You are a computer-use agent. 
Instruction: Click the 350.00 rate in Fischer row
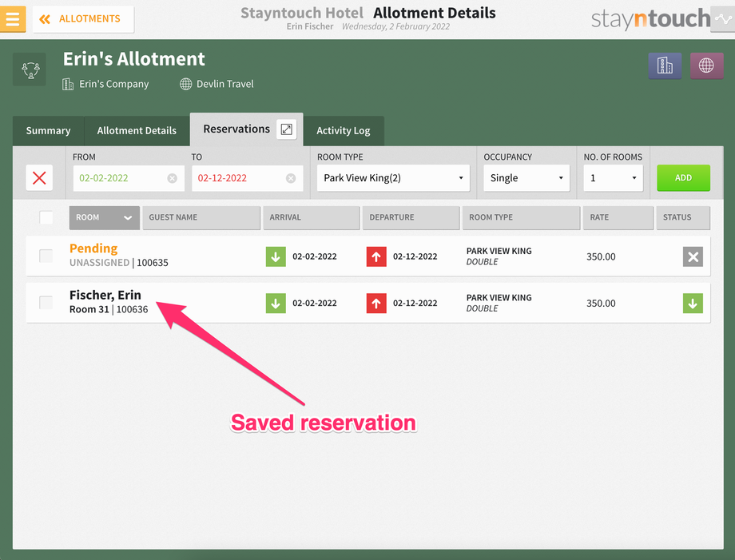click(601, 304)
